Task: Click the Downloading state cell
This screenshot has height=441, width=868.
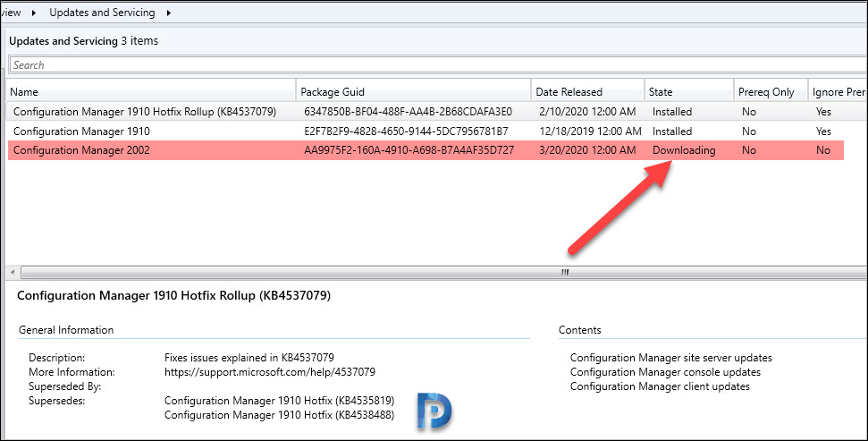Action: point(684,150)
